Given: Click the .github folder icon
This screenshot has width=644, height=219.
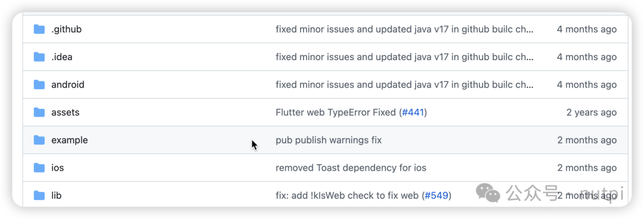Looking at the screenshot, I should tap(39, 29).
